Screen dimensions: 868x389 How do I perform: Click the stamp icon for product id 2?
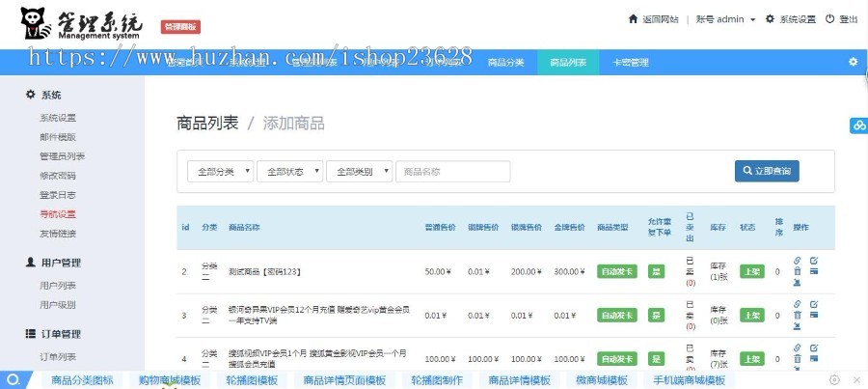(798, 283)
